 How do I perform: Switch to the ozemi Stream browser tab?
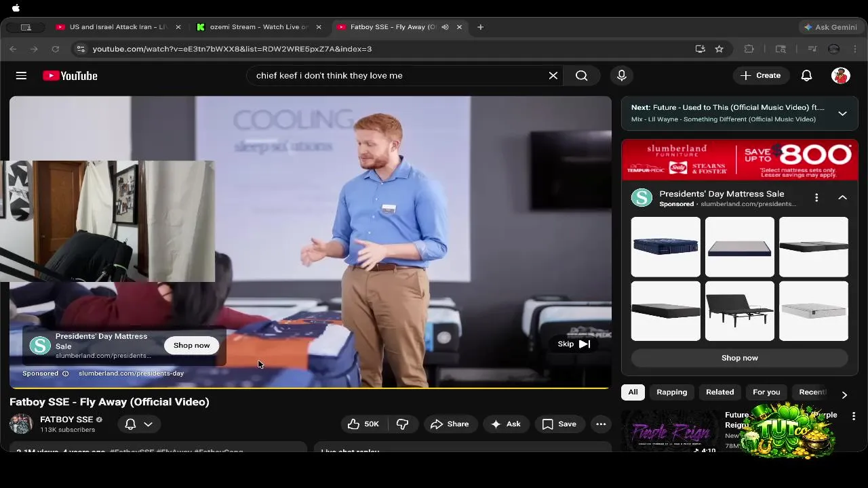point(259,27)
